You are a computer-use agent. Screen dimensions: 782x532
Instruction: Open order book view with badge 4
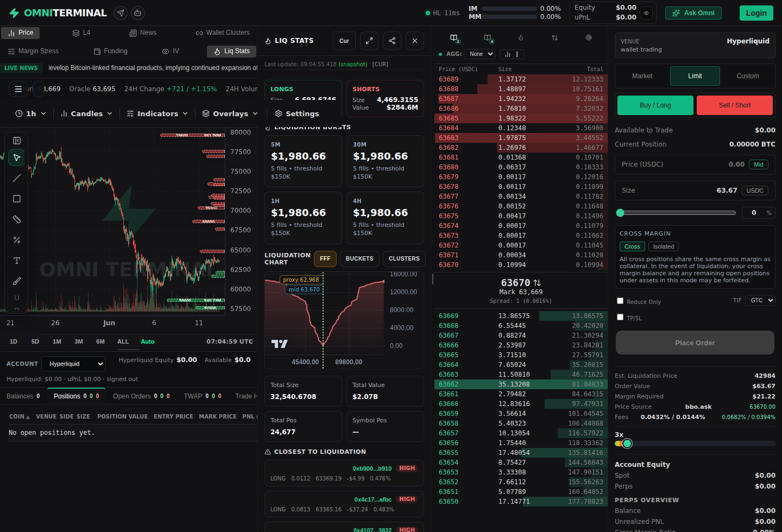(488, 39)
